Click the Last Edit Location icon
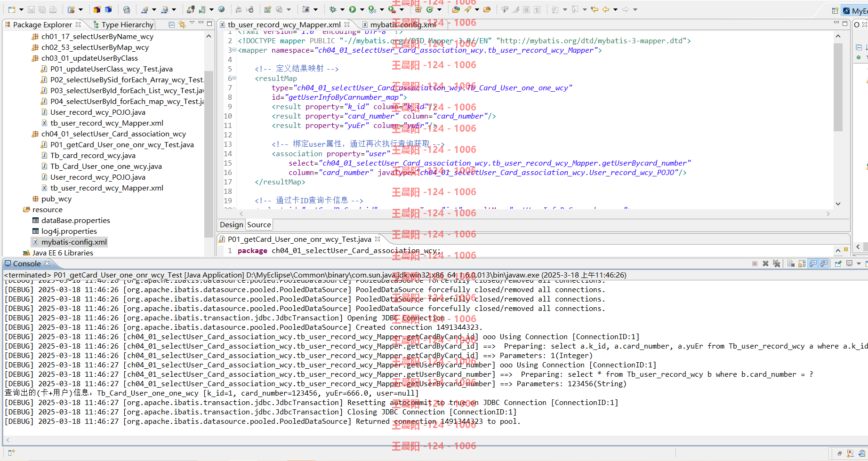The height and width of the screenshot is (461, 868). (595, 9)
